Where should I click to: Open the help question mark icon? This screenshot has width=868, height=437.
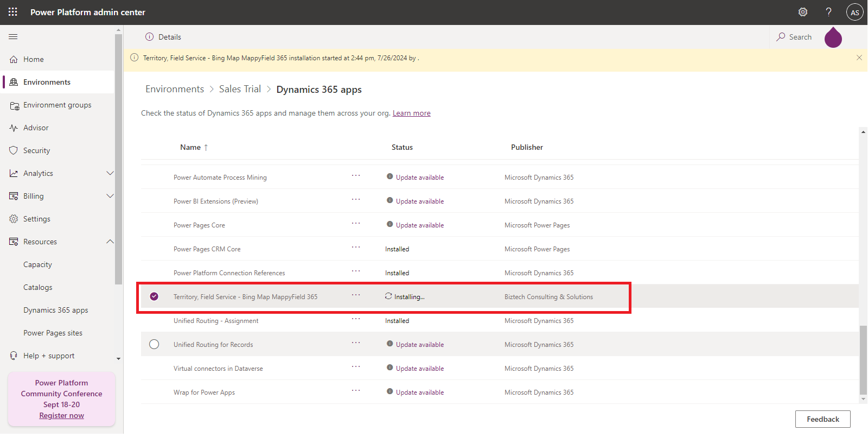coord(828,12)
